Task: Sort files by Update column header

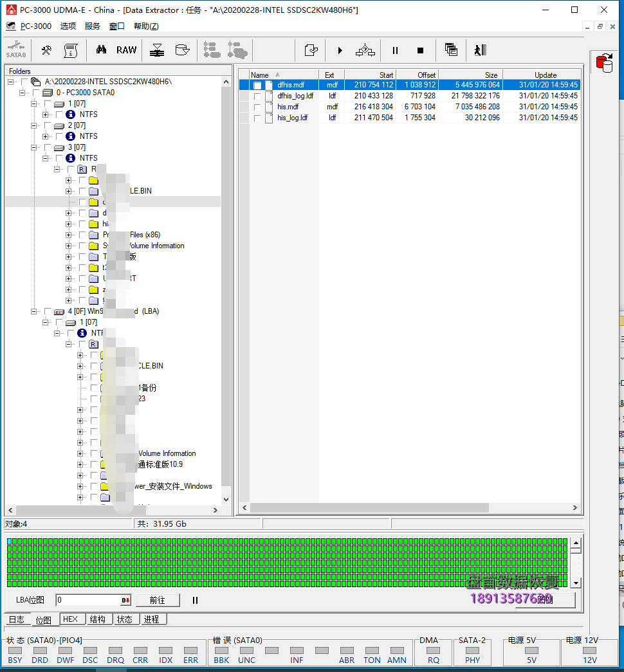Action: [x=542, y=75]
